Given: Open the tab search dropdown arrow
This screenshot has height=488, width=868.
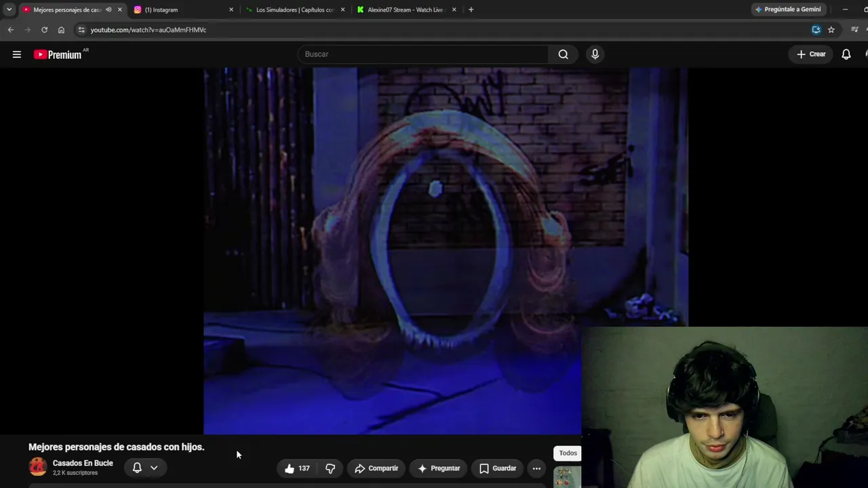Looking at the screenshot, I should pos(9,9).
